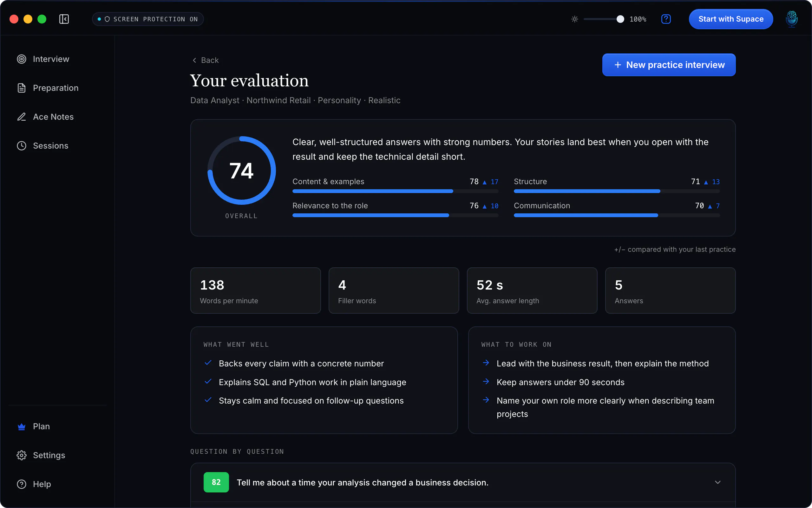Open the blue question mark help icon
The image size is (812, 508).
click(666, 19)
